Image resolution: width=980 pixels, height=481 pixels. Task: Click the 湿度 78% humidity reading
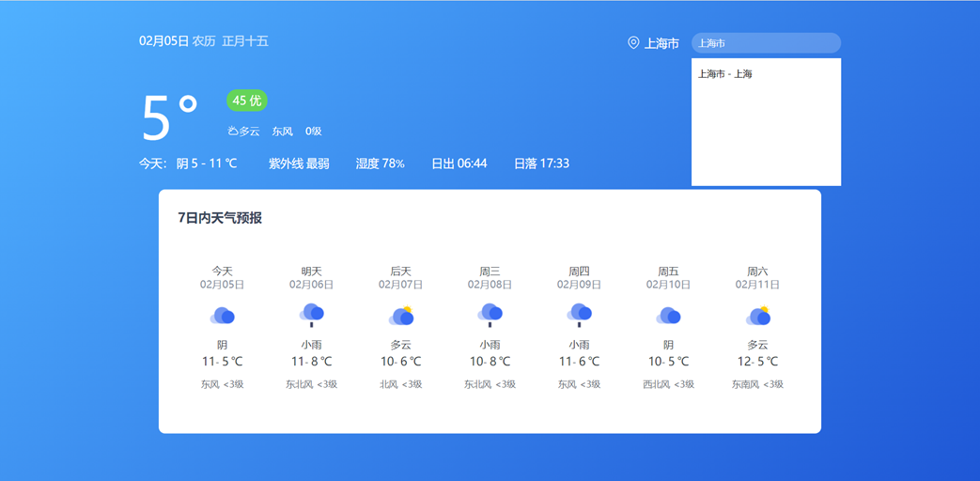pos(380,163)
